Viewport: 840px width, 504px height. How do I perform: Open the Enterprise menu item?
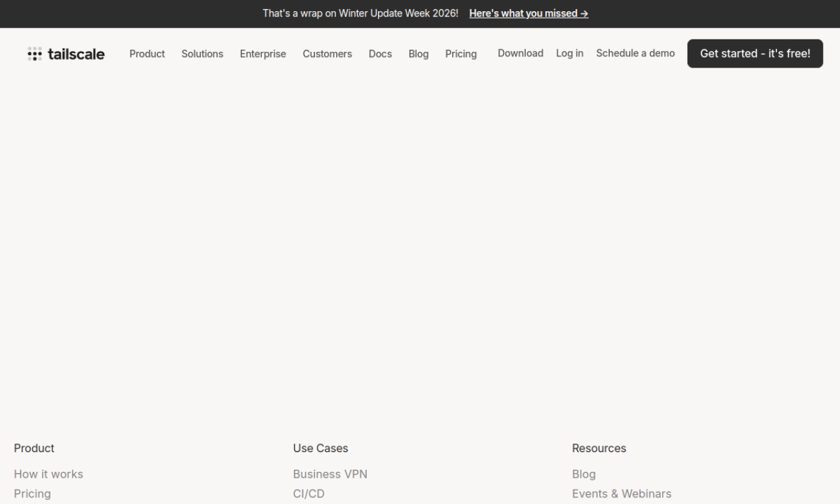262,54
